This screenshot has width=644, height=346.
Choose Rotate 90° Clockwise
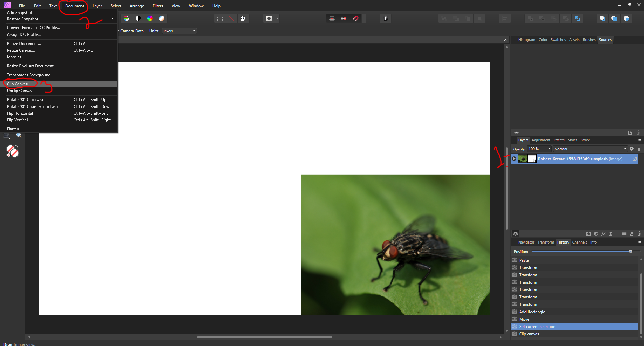(x=59, y=100)
